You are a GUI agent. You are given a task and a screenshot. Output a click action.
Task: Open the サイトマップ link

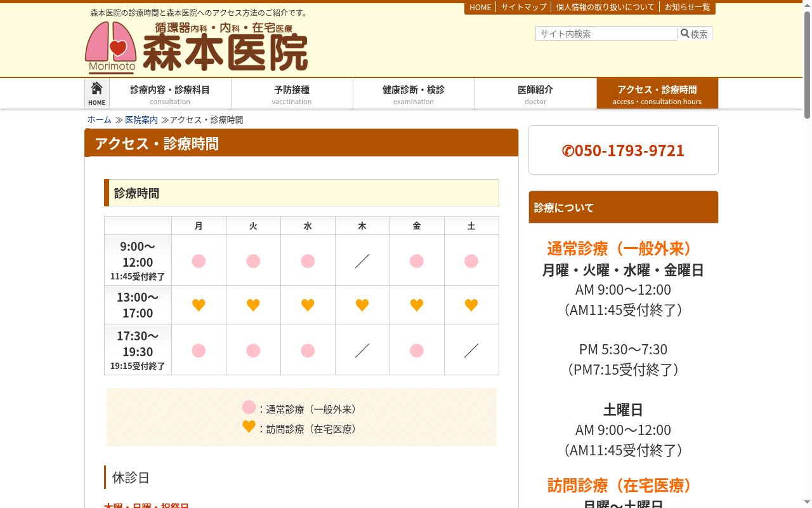pos(523,7)
